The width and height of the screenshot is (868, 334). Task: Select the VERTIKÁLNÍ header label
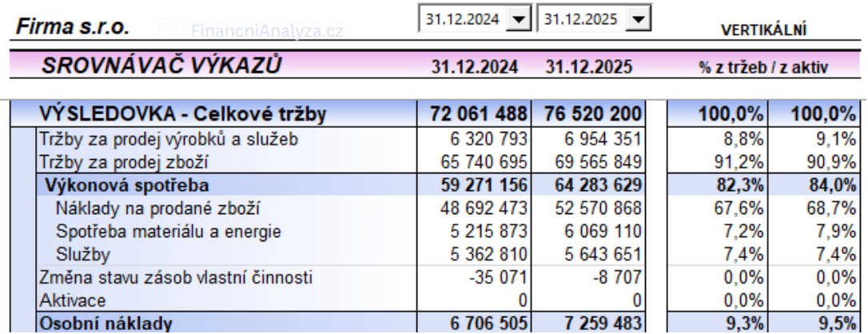762,30
